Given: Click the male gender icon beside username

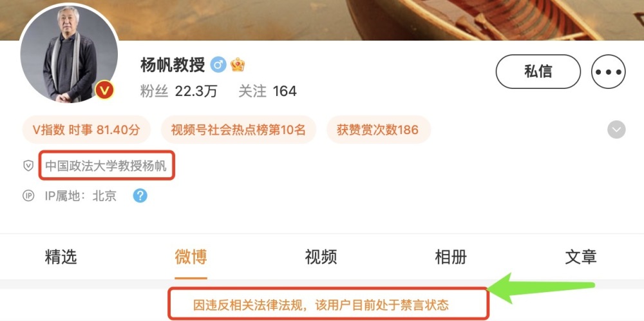Looking at the screenshot, I should click(218, 65).
